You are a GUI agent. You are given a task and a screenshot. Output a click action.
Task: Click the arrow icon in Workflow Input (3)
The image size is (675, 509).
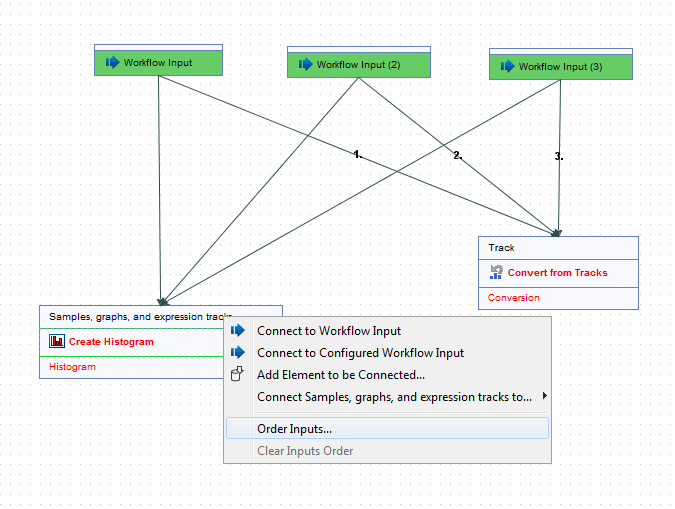pos(507,66)
